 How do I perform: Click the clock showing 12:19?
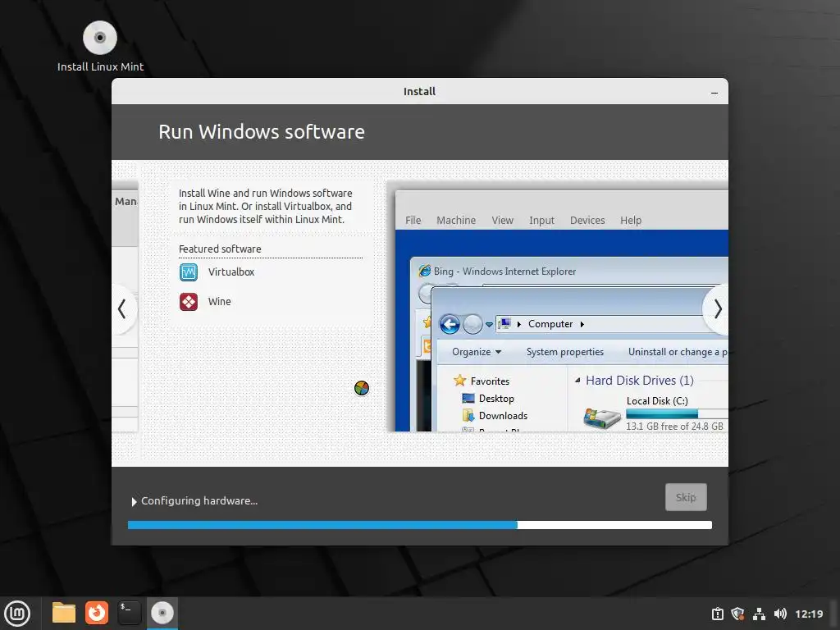809,614
